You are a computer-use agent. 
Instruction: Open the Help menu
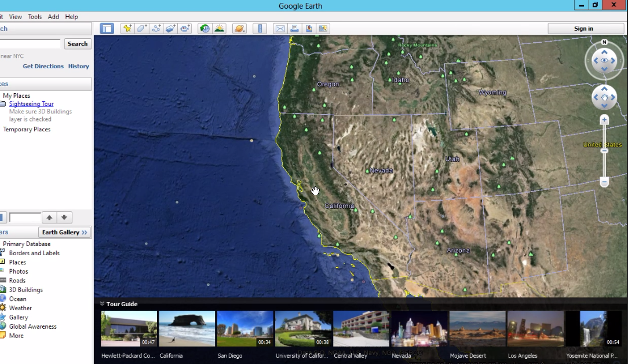point(71,16)
